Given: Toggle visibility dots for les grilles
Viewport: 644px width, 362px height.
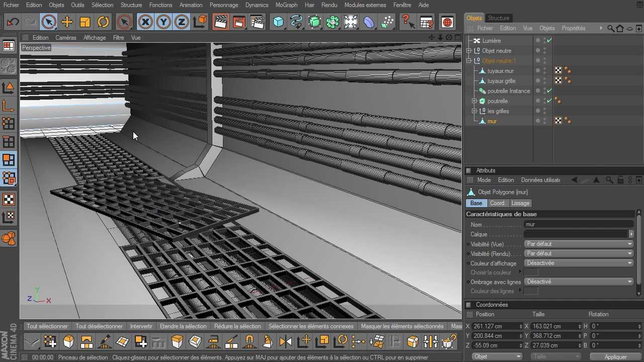Looking at the screenshot, I should point(544,111).
